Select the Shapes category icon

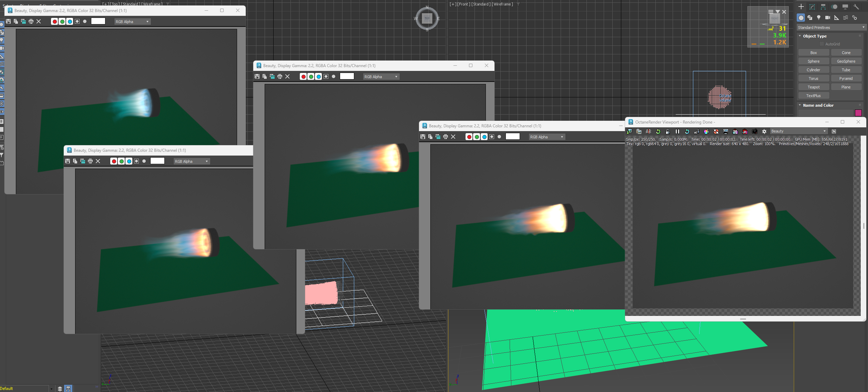coord(810,18)
